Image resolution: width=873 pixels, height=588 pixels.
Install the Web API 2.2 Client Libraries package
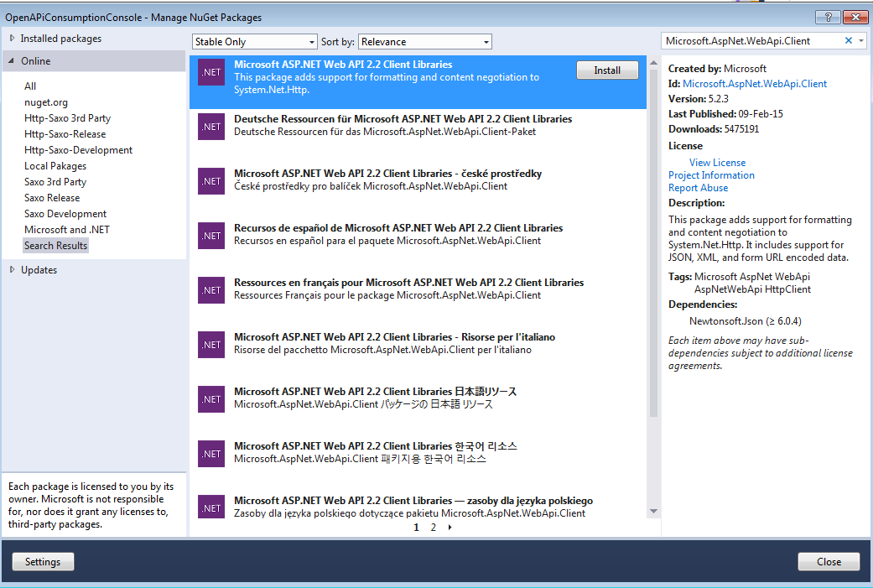point(607,70)
